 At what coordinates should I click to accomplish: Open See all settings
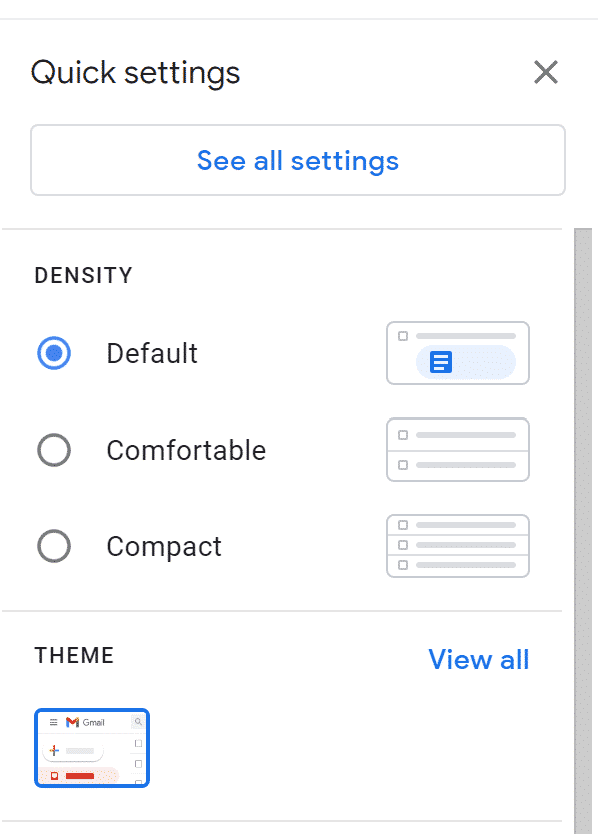pyautogui.click(x=298, y=160)
